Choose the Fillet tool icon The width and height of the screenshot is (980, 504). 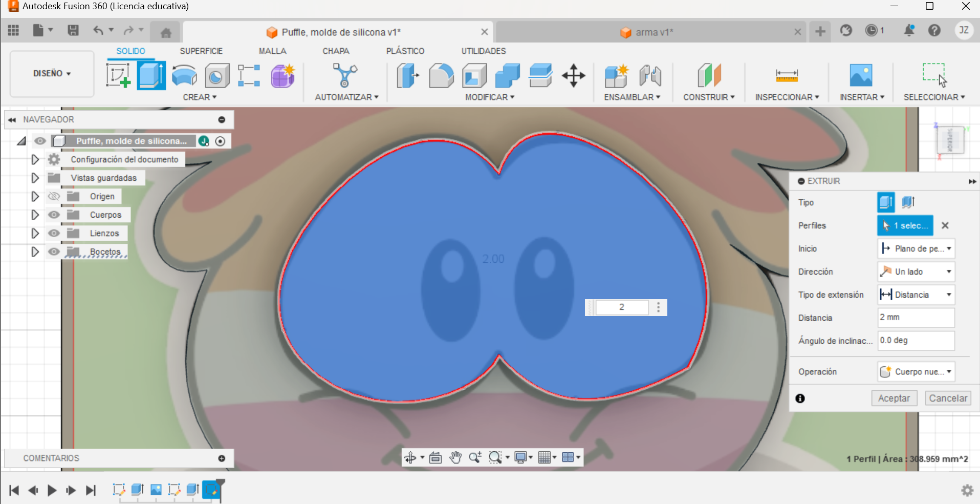click(x=441, y=75)
